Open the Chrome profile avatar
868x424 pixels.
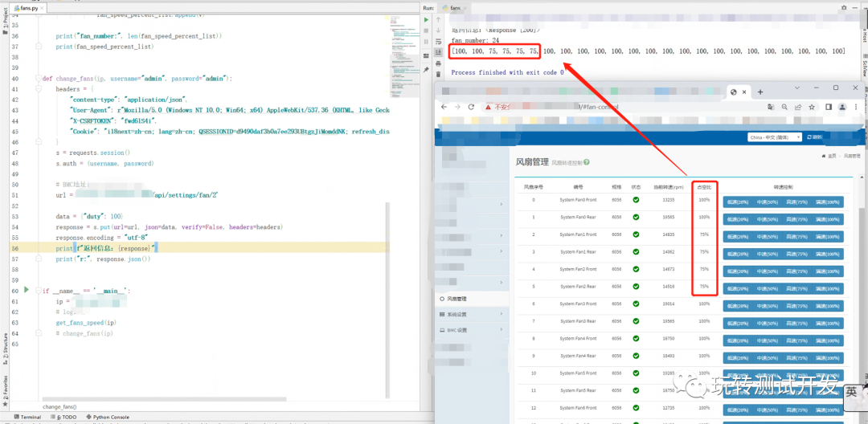pos(842,107)
